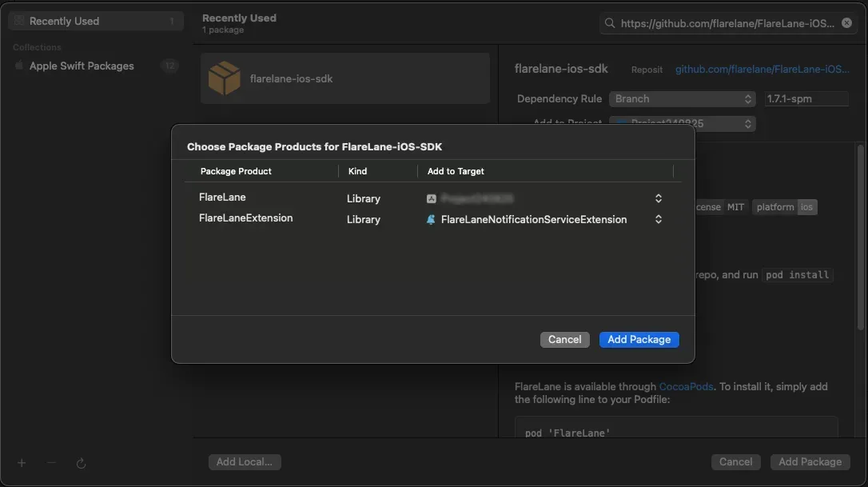Click the pod install code text
The height and width of the screenshot is (487, 868).
click(797, 275)
